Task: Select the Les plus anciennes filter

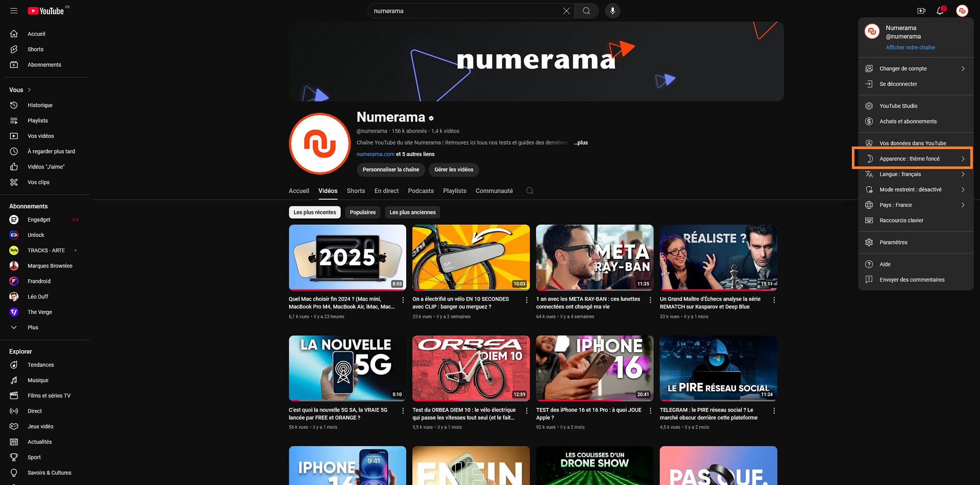Action: (412, 212)
